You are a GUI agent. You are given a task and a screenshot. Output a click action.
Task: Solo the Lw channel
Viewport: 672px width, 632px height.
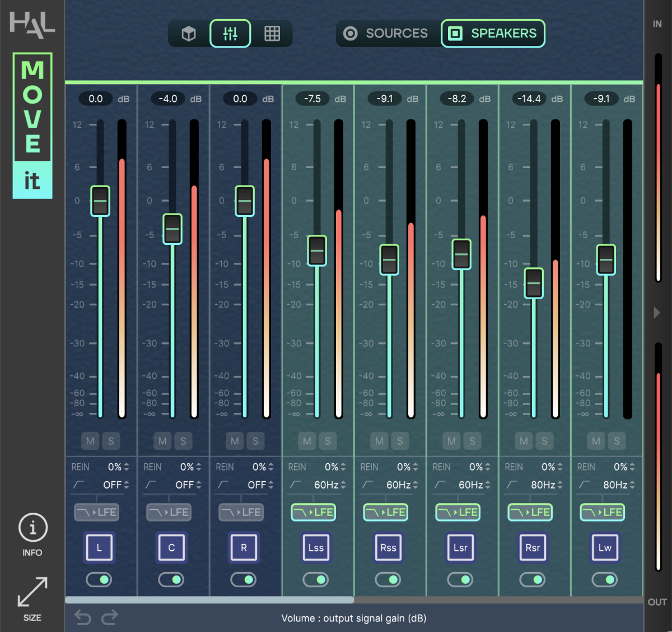(617, 441)
